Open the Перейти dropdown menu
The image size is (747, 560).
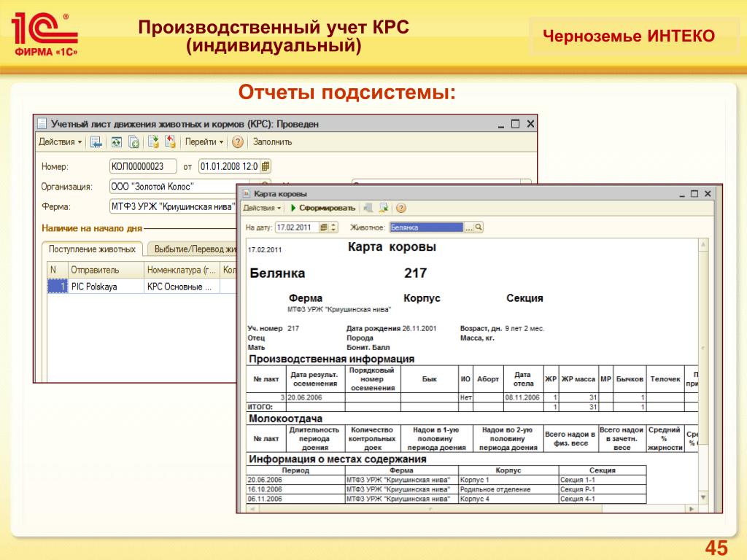[204, 142]
